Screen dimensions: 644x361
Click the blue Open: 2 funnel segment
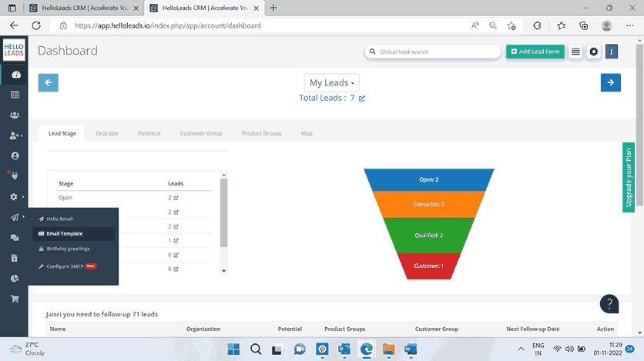(x=429, y=179)
